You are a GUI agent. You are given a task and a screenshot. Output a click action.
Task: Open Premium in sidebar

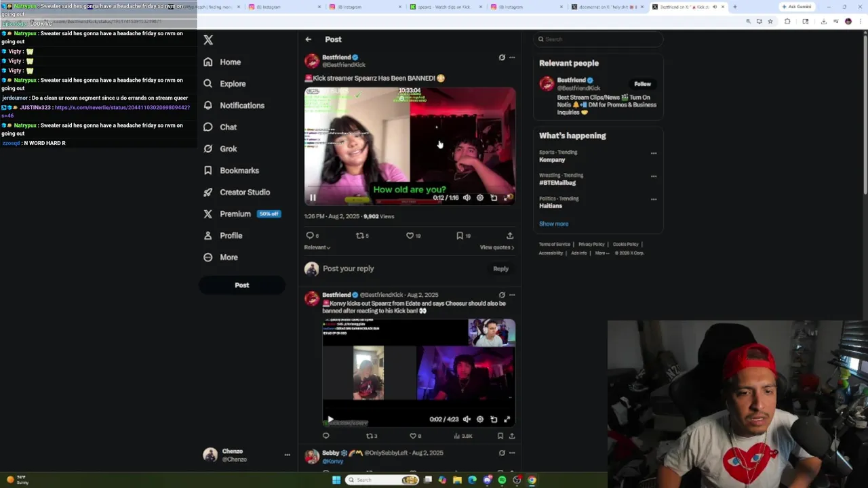pos(241,213)
